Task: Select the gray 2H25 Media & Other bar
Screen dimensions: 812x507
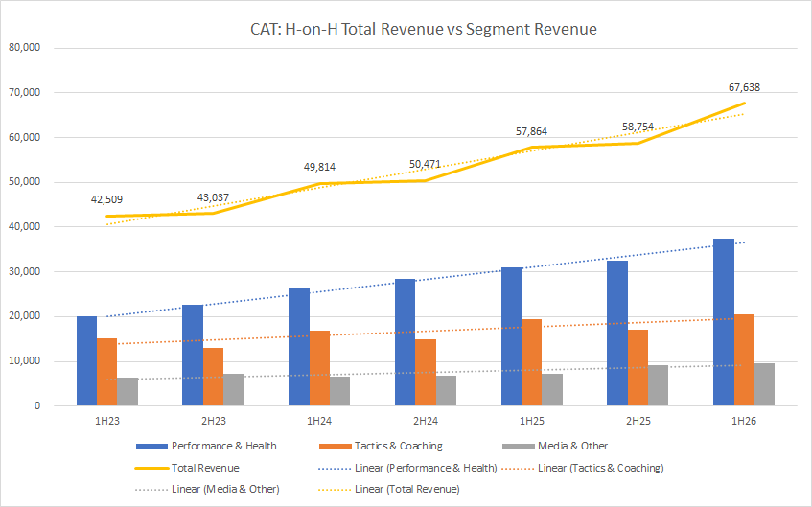Action: click(660, 385)
